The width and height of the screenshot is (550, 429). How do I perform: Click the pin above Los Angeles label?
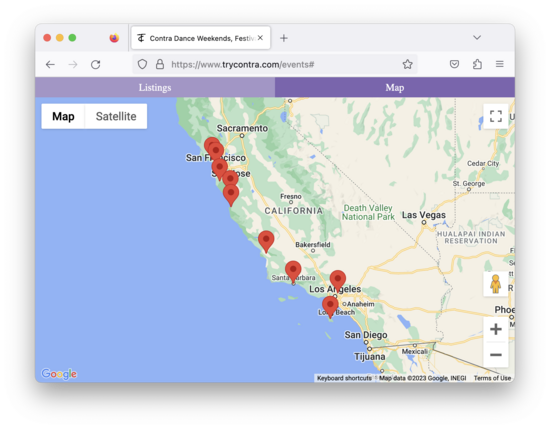point(338,281)
